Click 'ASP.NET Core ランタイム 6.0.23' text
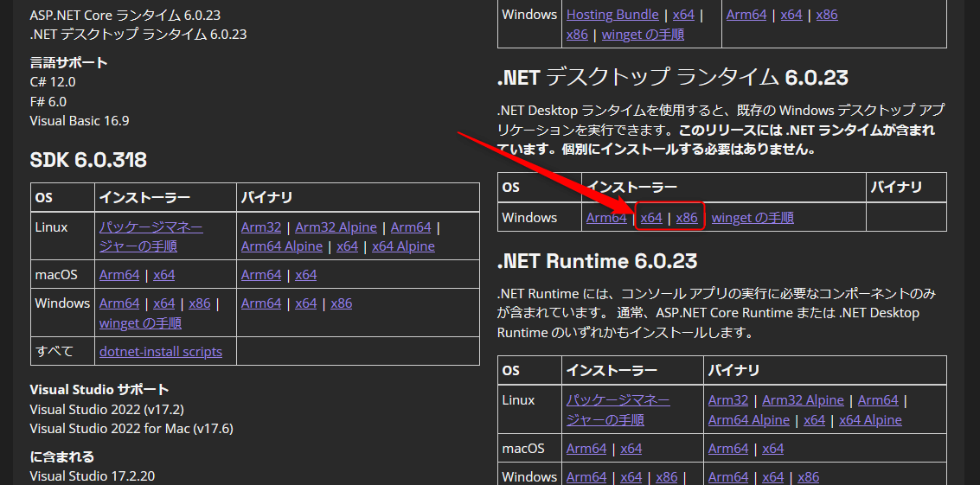Screen dimensions: 980x485 (x=125, y=15)
